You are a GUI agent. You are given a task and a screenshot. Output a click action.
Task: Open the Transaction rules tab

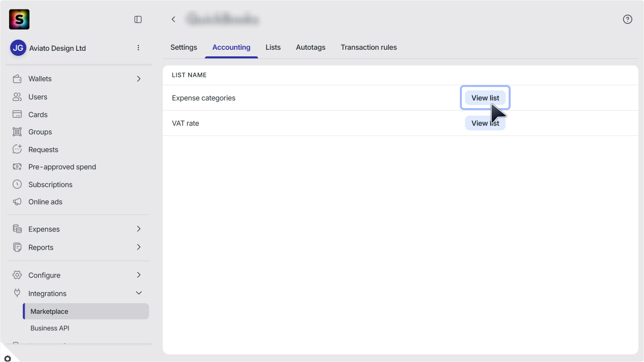pyautogui.click(x=369, y=47)
